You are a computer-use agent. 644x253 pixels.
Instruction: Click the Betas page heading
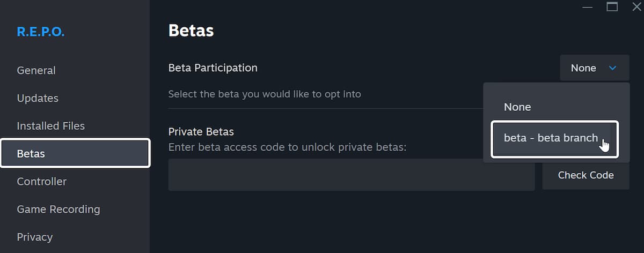[191, 31]
